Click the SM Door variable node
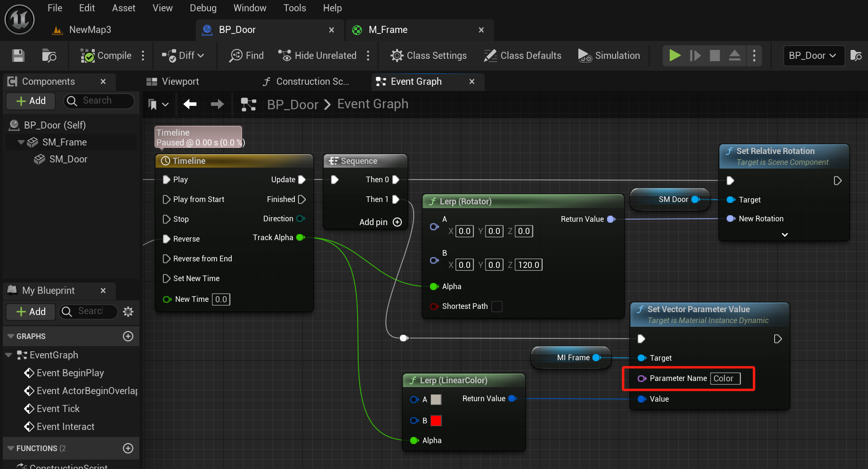The image size is (868, 469). point(670,200)
